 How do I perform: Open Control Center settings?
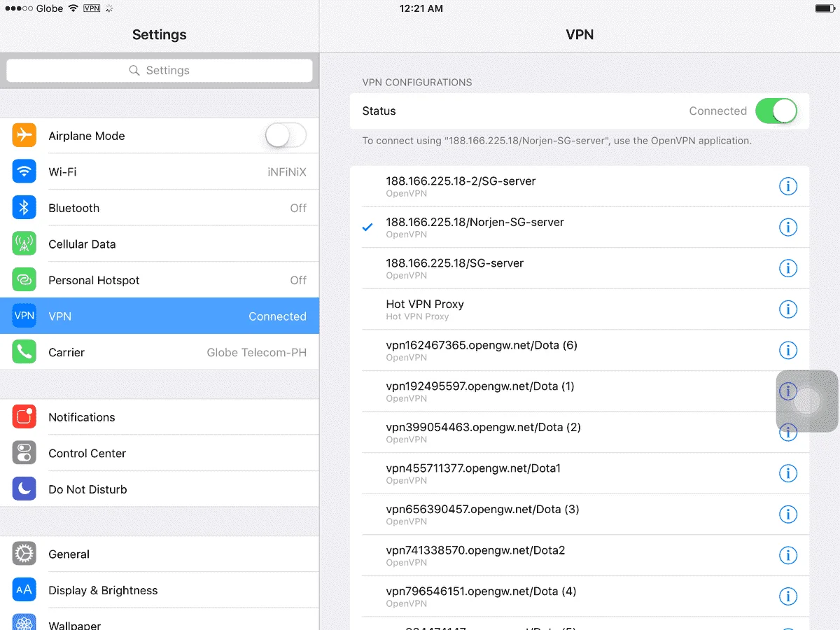click(160, 453)
